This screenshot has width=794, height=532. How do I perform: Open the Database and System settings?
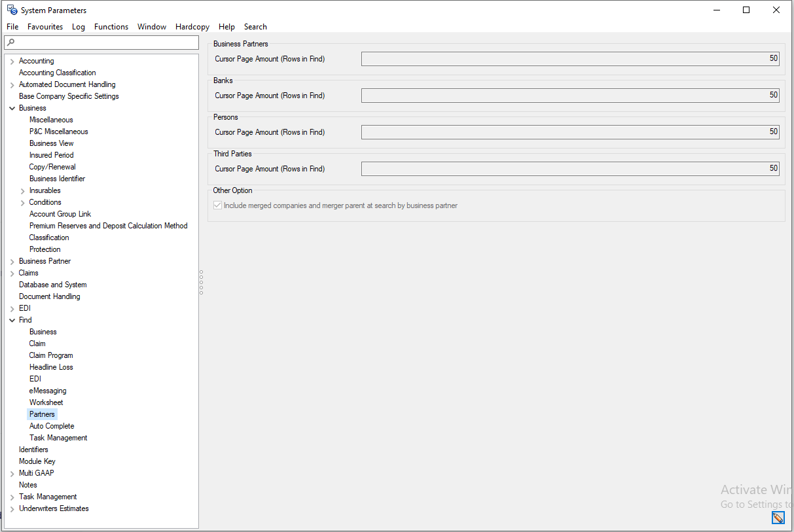(52, 285)
